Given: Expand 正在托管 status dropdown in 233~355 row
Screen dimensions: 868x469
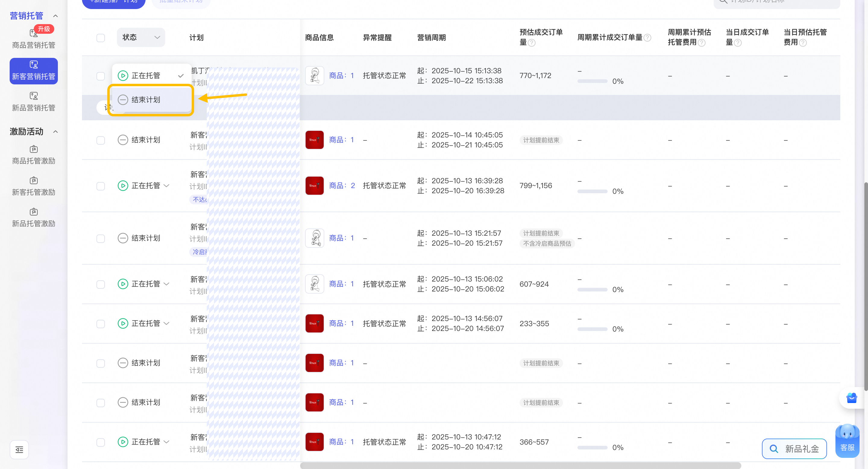Looking at the screenshot, I should pos(166,323).
